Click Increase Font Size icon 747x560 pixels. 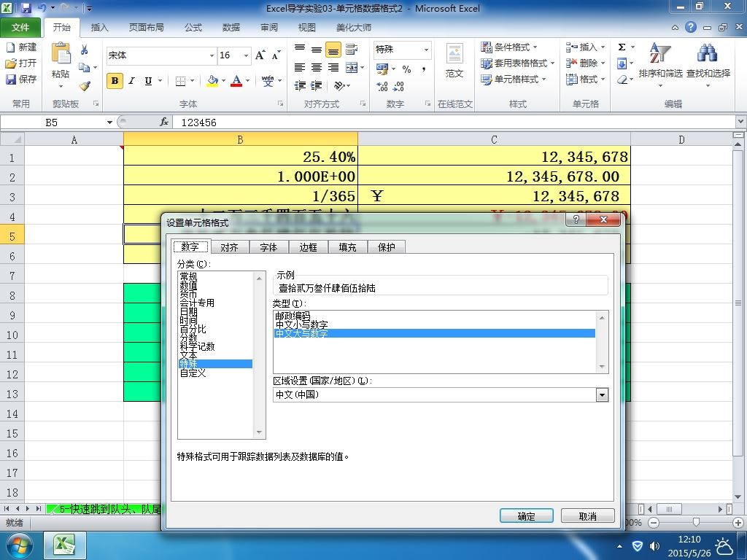point(260,55)
